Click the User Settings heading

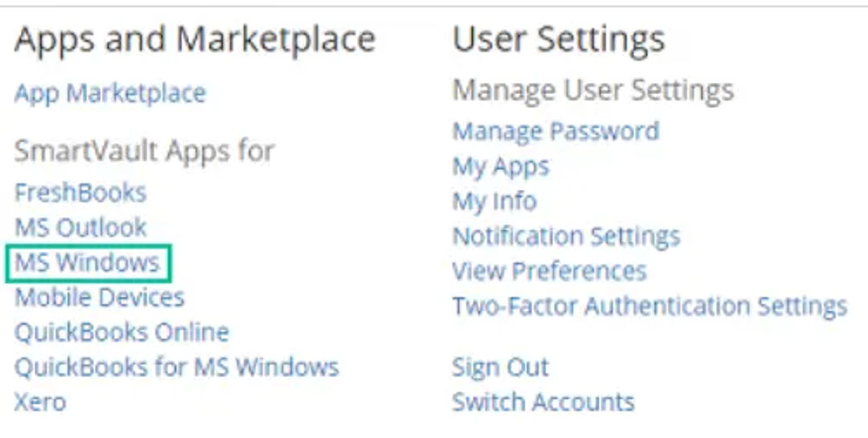559,39
